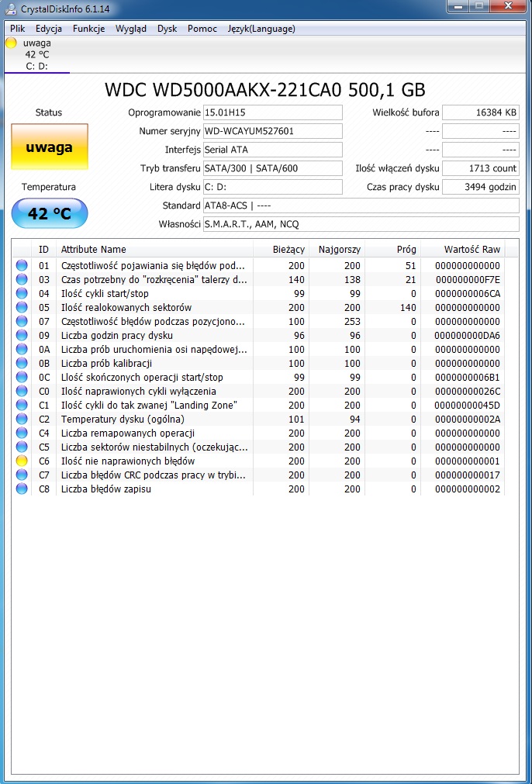532x784 pixels.
Task: Open the Wygląd menu
Action: point(130,29)
